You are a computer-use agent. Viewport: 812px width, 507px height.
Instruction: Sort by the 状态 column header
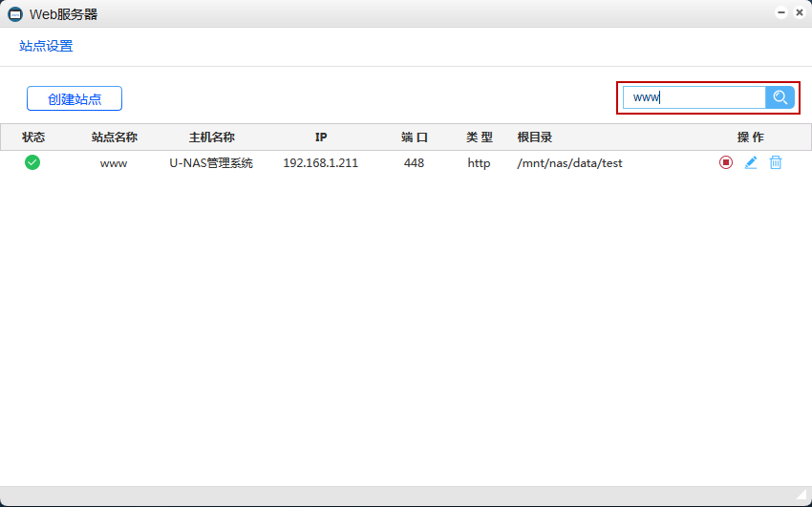coord(33,137)
